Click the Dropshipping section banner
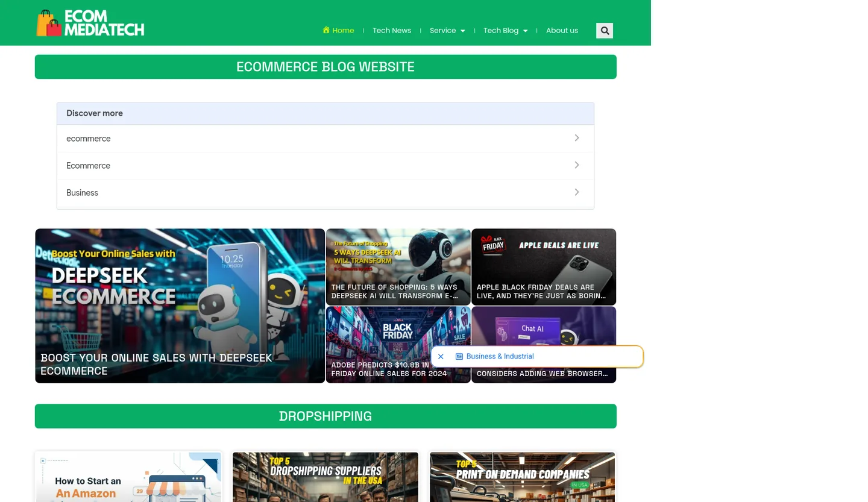Screen dimensions: 868x502 click(x=325, y=416)
